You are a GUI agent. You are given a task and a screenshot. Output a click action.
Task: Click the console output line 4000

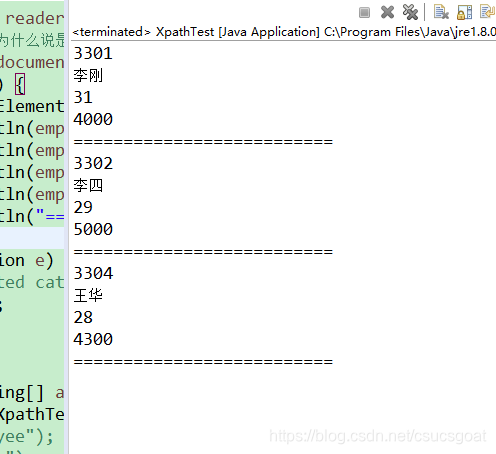(x=93, y=119)
